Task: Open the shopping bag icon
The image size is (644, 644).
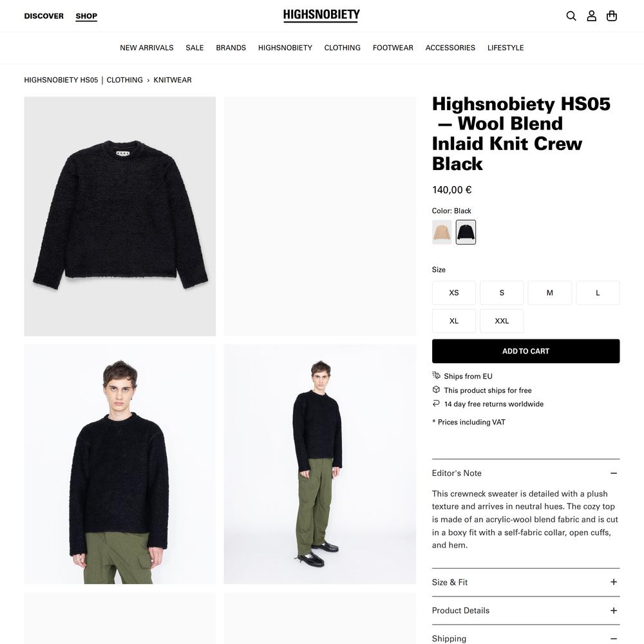Action: tap(612, 16)
